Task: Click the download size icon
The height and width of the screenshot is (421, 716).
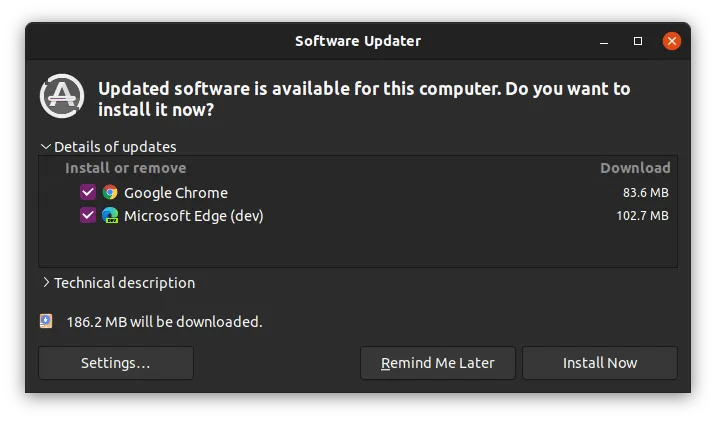Action: pos(46,322)
